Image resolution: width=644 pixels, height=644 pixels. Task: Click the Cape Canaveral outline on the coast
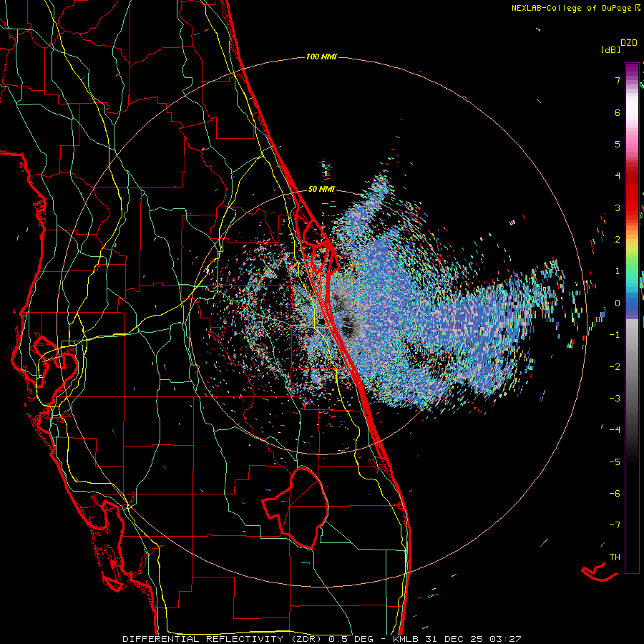(321, 246)
